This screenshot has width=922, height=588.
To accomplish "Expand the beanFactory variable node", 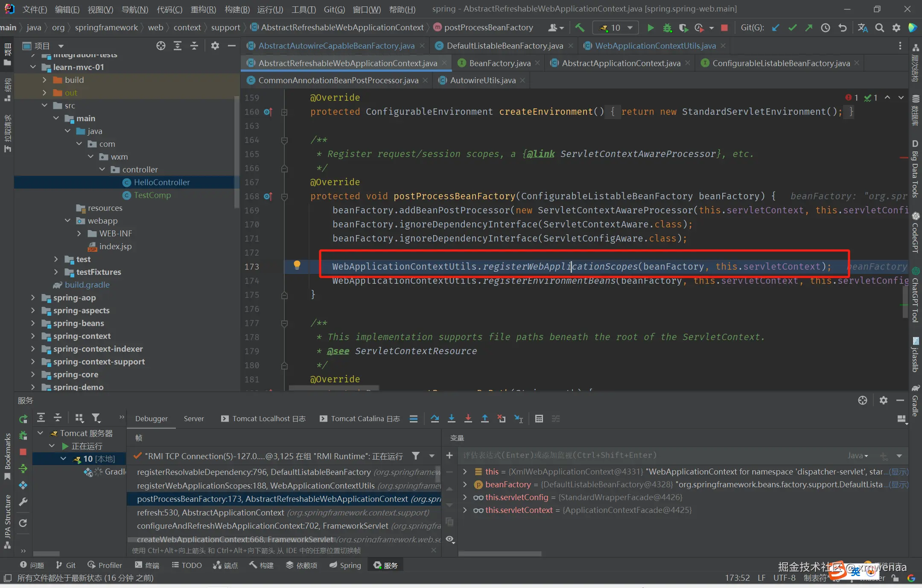I will tap(465, 484).
